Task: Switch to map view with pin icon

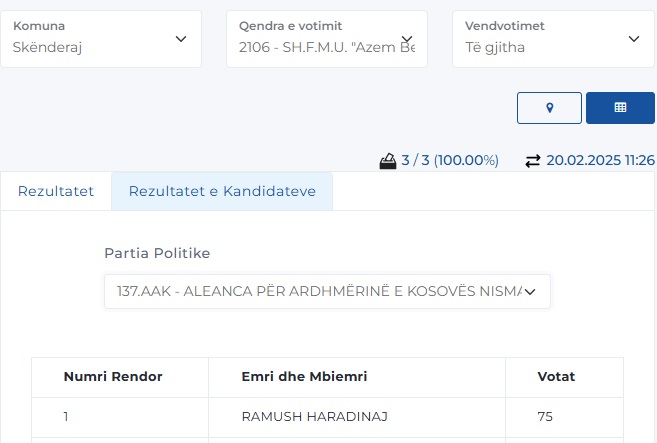Action: (549, 108)
